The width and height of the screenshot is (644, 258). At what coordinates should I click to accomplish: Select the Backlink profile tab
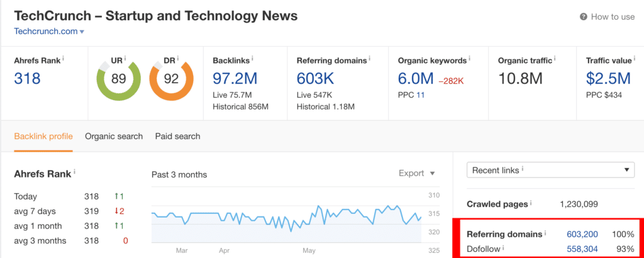pyautogui.click(x=43, y=137)
